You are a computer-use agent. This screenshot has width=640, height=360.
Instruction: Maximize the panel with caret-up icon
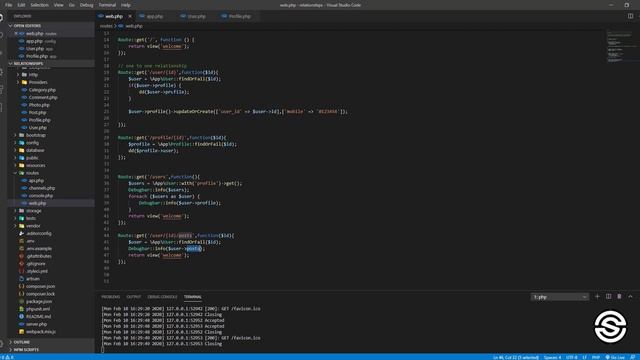pos(630,296)
